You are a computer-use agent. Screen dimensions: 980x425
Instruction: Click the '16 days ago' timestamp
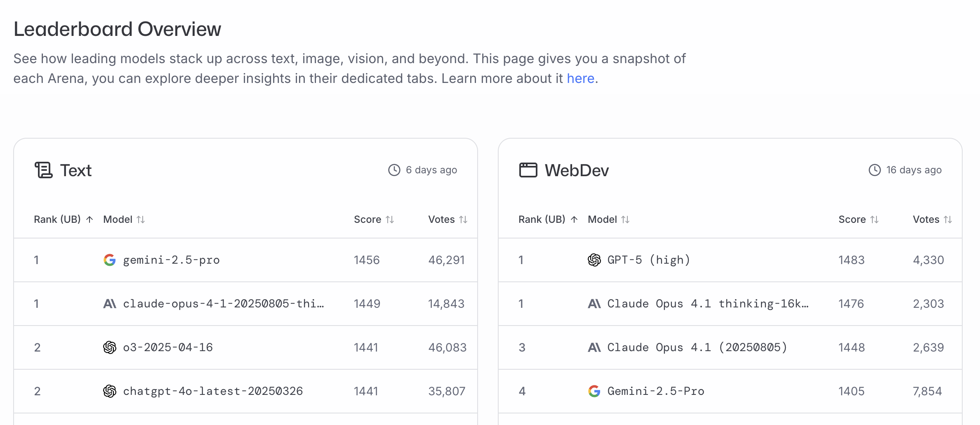(914, 170)
